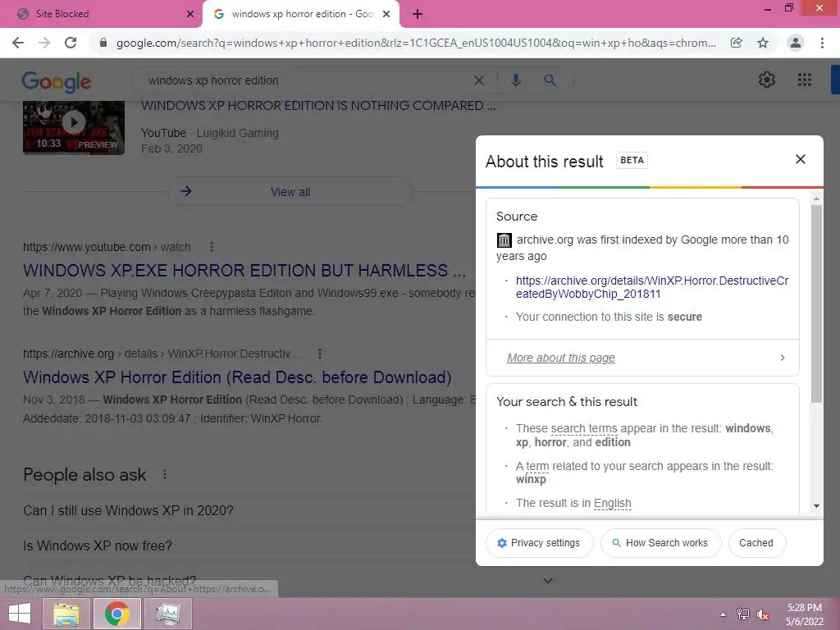Click the More about this page chevron
The width and height of the screenshot is (840, 630).
tap(783, 358)
